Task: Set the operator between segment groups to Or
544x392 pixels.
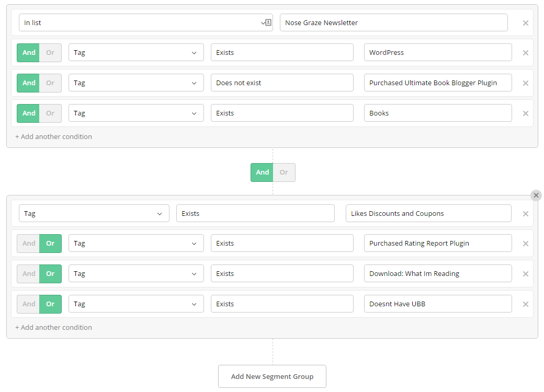Action: 284,172
